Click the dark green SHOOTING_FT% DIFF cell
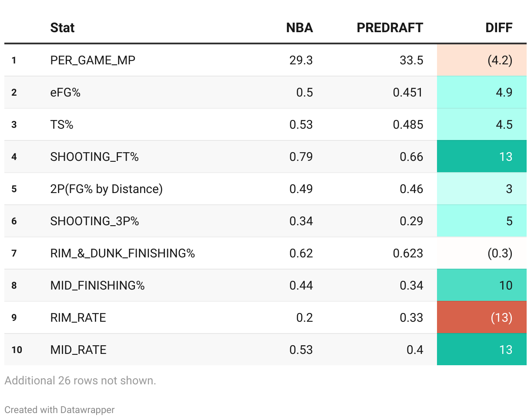The width and height of the screenshot is (531, 420). click(482, 157)
